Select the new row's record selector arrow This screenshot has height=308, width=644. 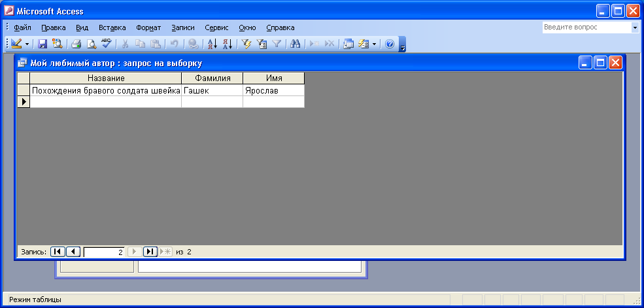(x=24, y=102)
